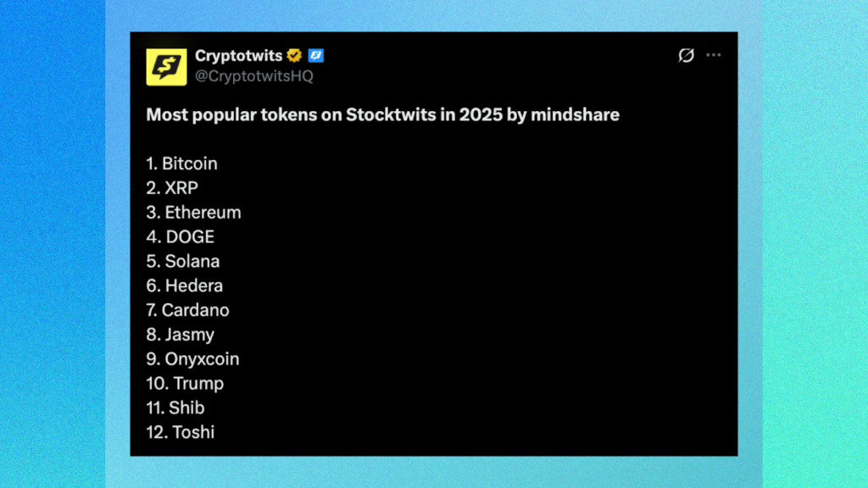Viewport: 868px width, 488px height.
Task: Click the "5. Solana" list entry
Action: [182, 262]
